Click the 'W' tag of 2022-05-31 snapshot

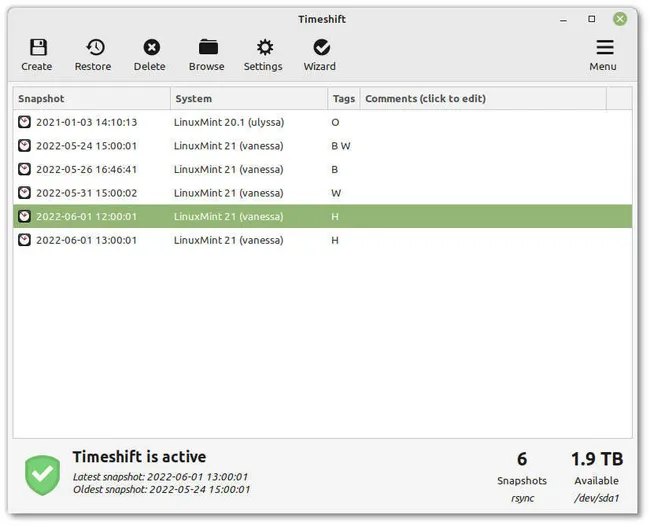pos(336,193)
